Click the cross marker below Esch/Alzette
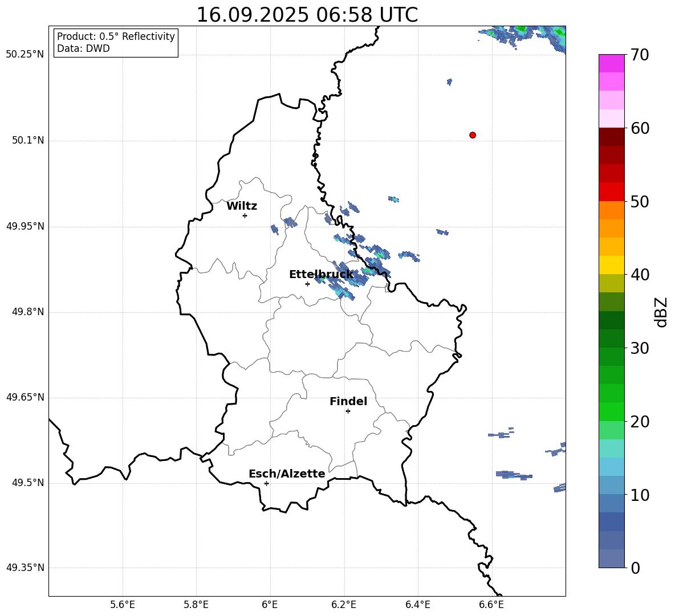Image resolution: width=675 pixels, height=616 pixels. pyautogui.click(x=266, y=483)
